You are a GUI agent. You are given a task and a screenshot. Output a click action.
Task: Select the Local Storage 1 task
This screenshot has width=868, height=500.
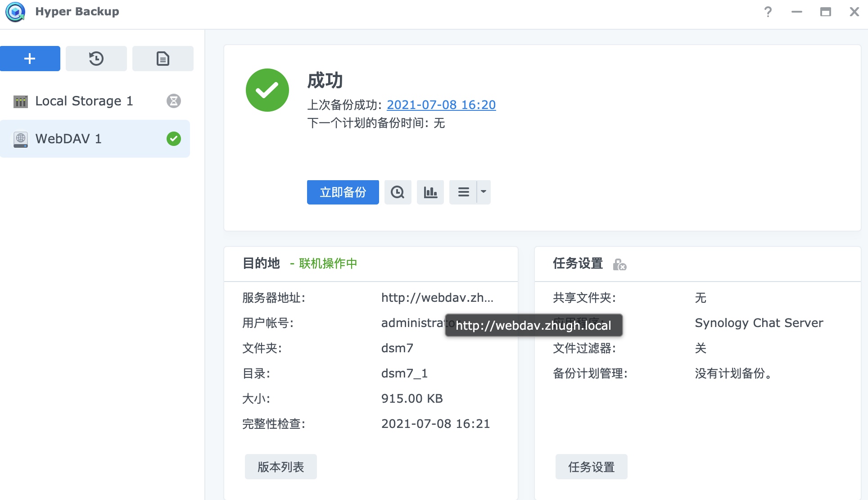(x=95, y=101)
